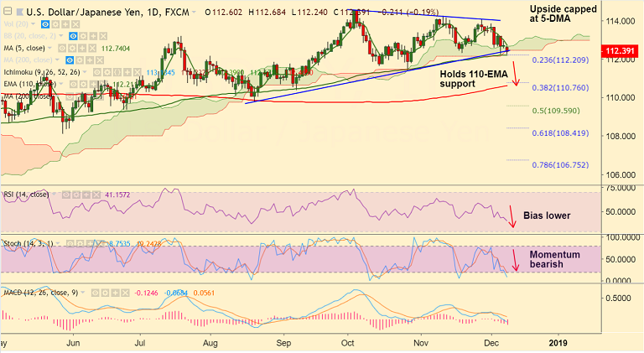The height and width of the screenshot is (353, 644).
Task: Click the 0.786(106.752) Fibonacci level label
Action: (x=560, y=165)
